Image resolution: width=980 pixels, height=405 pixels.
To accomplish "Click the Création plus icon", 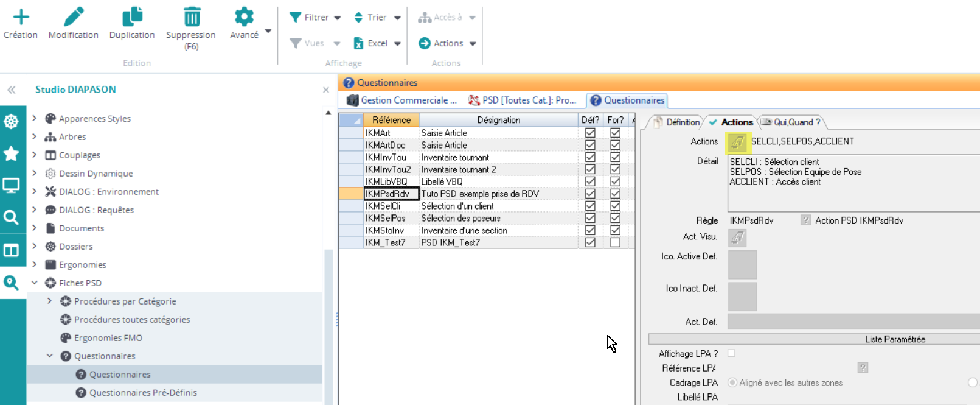I will pyautogui.click(x=21, y=17).
